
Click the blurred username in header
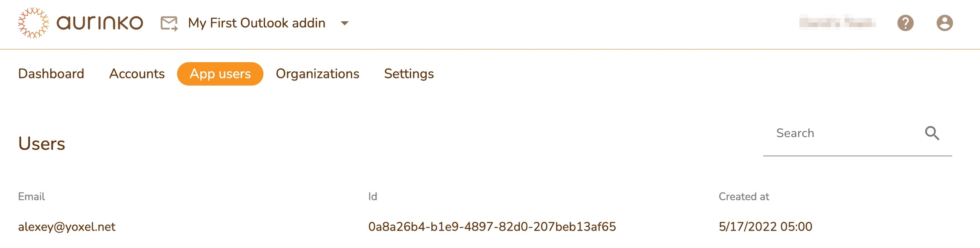click(x=837, y=22)
